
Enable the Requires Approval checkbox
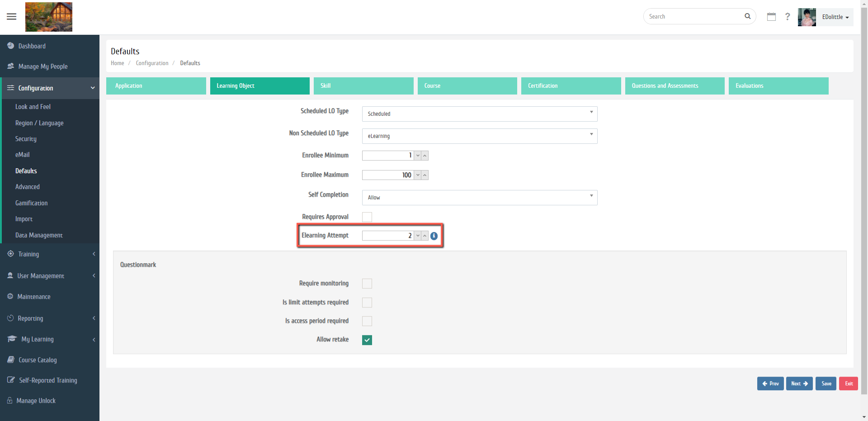(367, 217)
